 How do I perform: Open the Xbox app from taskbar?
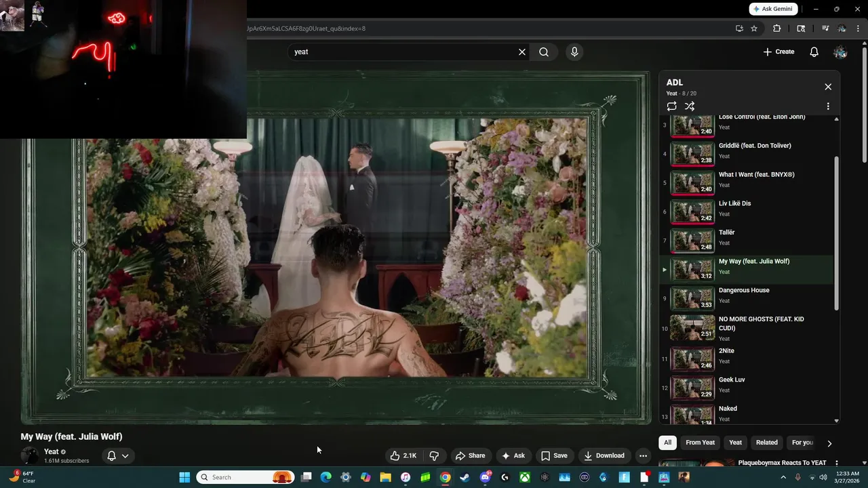click(x=525, y=477)
